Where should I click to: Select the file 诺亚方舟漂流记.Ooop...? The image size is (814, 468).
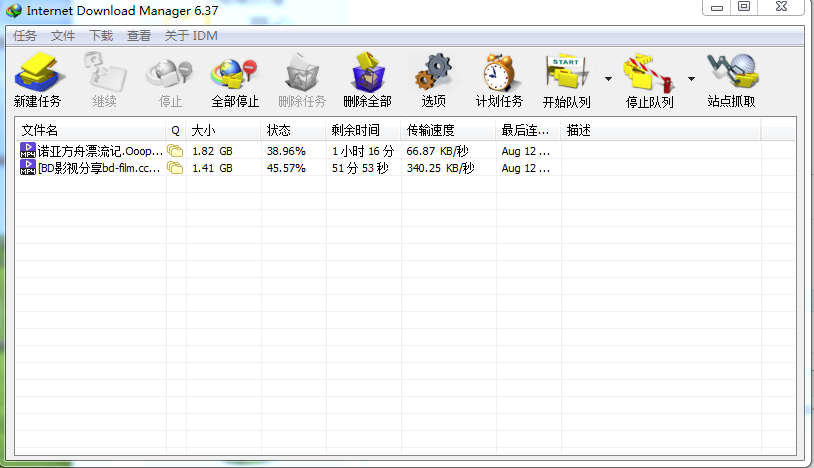[100, 151]
